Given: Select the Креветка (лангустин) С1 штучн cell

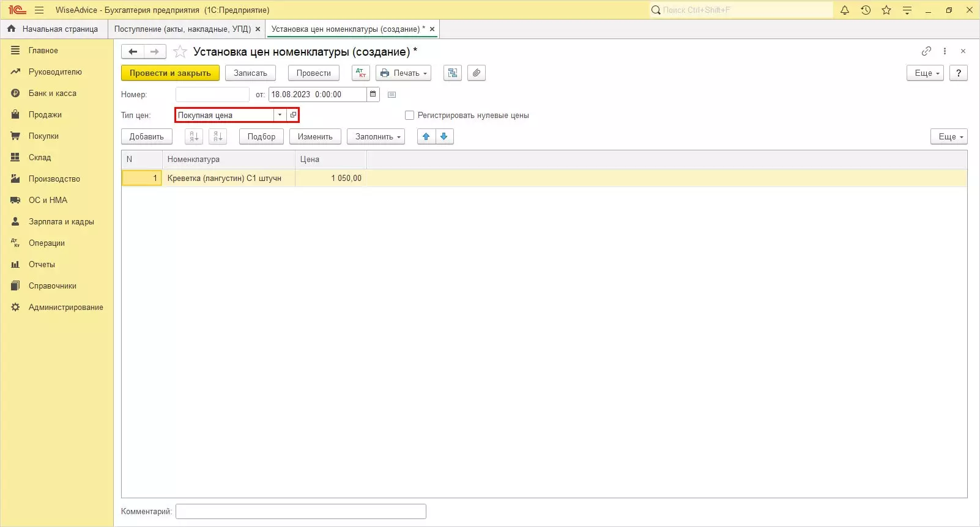Looking at the screenshot, I should pos(229,179).
